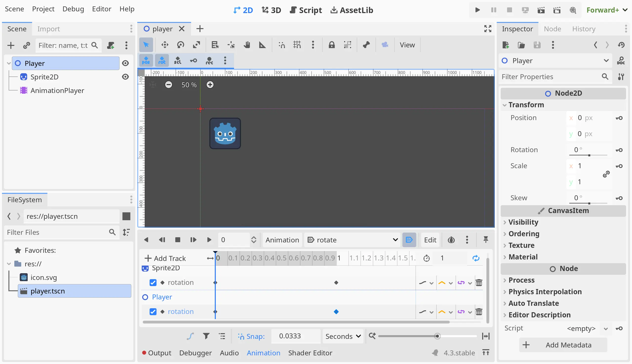The height and width of the screenshot is (364, 632).
Task: Open the animation Bezier curve editor
Action: (190, 336)
